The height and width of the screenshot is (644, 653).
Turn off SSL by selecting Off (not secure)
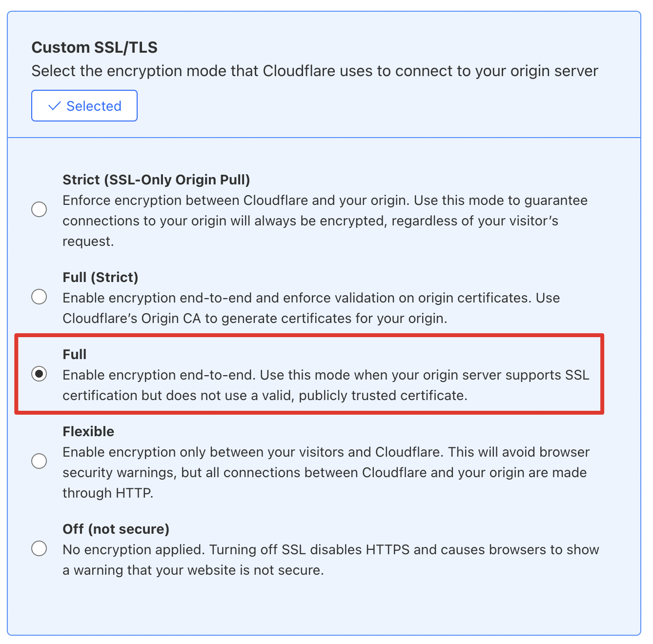coord(39,548)
